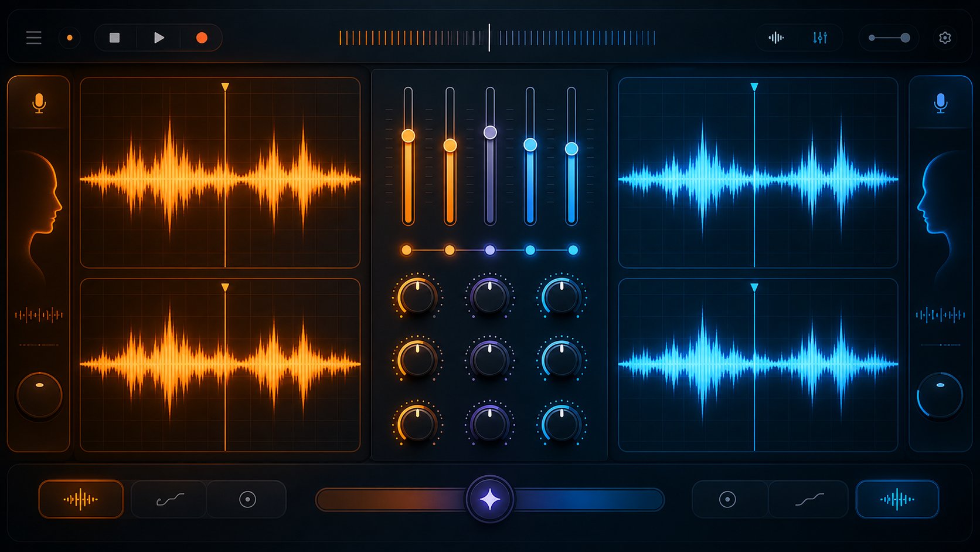Click the bottom orange waveform's playhead marker
This screenshot has width=980, height=552.
(225, 287)
